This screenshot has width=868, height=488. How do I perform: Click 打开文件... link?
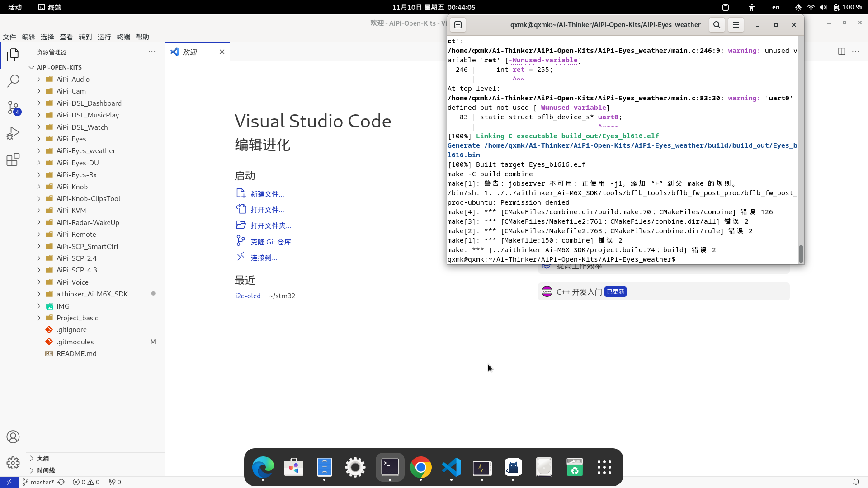267,210
